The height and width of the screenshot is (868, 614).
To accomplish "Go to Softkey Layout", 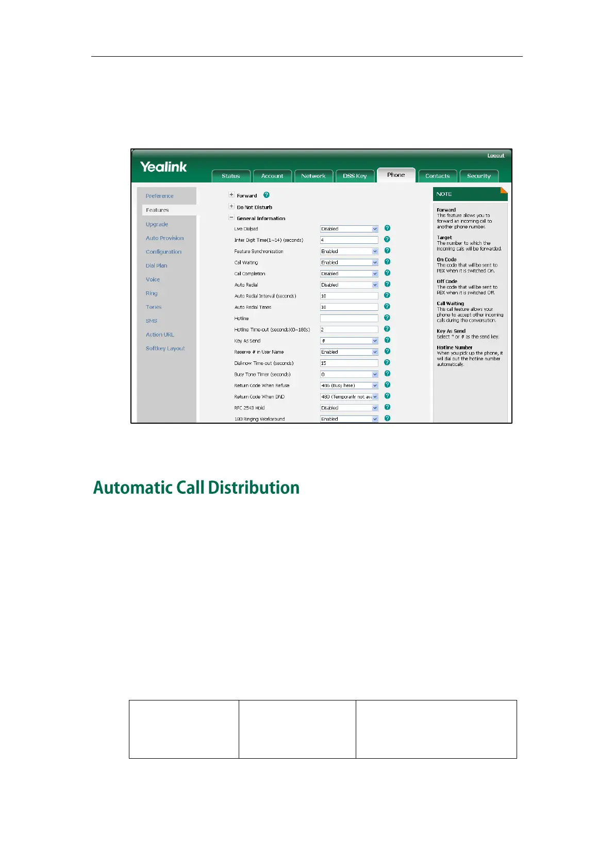I will click(165, 348).
